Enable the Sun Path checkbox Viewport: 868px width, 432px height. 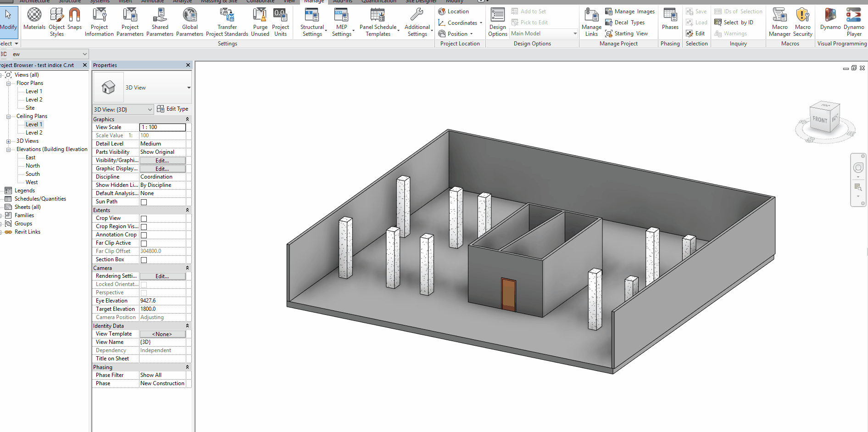144,202
